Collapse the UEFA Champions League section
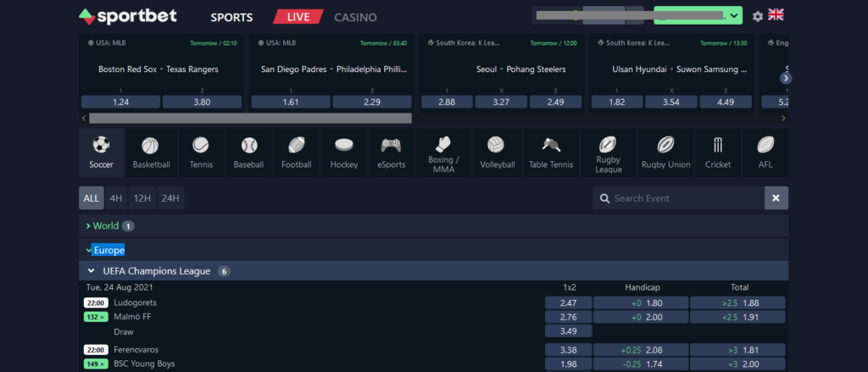 pos(433,271)
